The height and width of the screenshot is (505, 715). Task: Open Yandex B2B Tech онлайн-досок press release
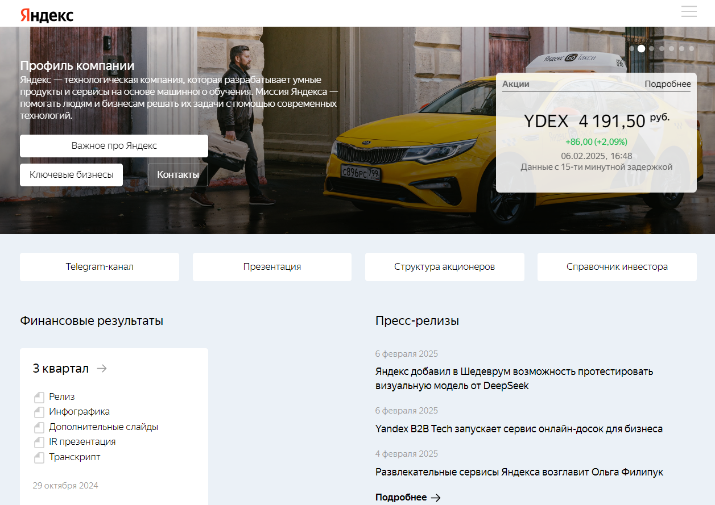click(x=519, y=429)
